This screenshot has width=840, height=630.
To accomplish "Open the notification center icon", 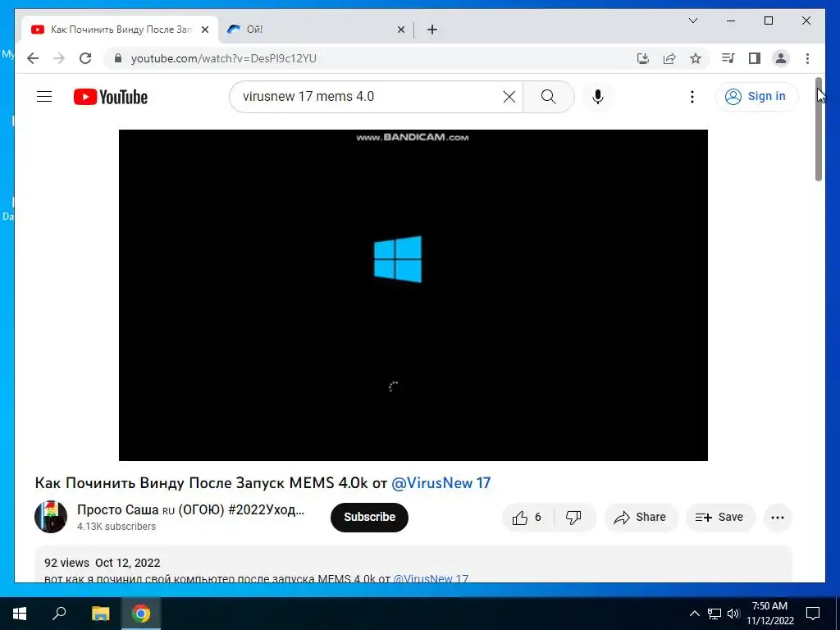I will tap(813, 614).
